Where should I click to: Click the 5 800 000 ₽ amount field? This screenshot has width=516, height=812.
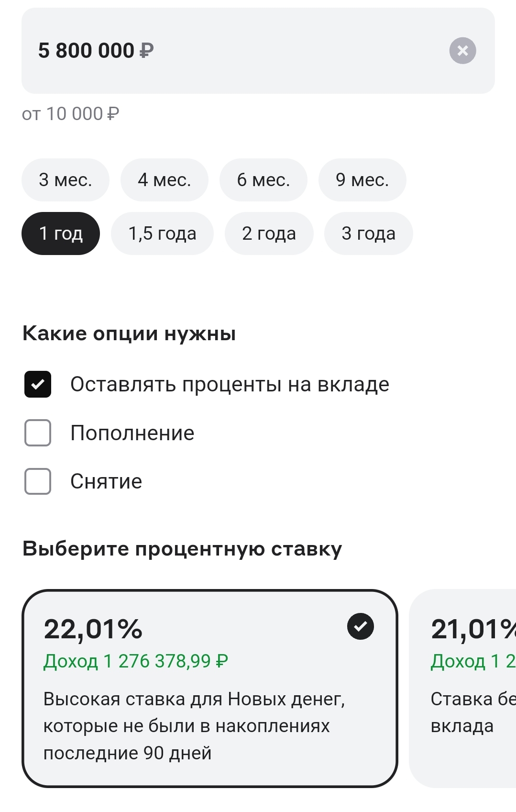click(258, 51)
